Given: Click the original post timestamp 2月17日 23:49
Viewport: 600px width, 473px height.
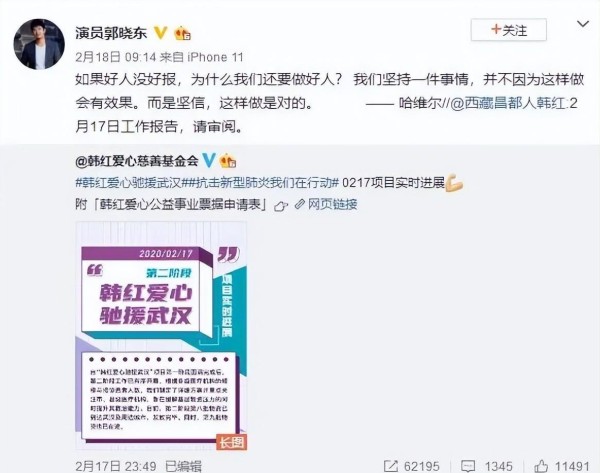Looking at the screenshot, I should tap(116, 466).
